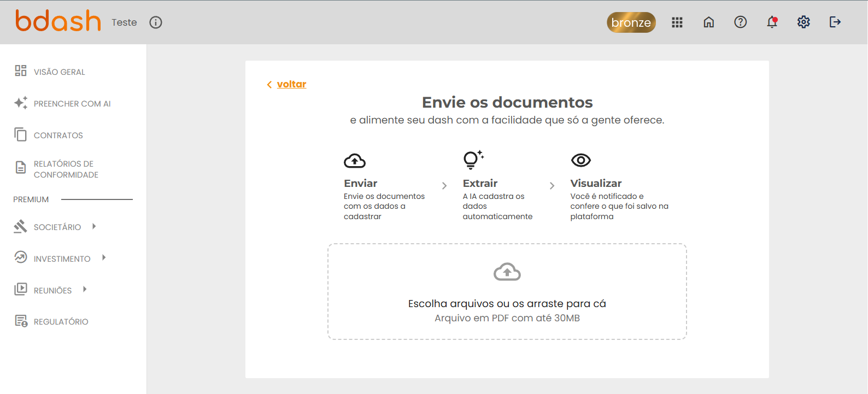Open notifications bell icon
Screen dimensions: 868x394
point(772,22)
